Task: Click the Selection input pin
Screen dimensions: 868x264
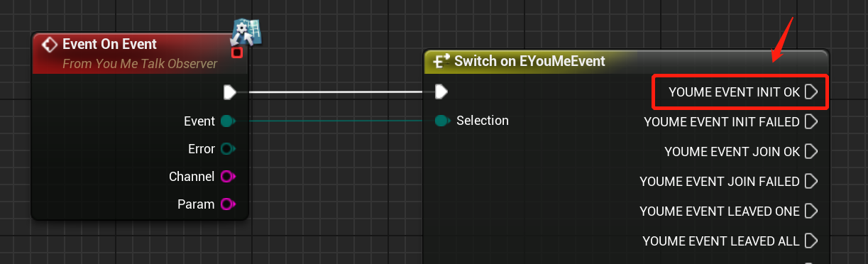Action: tap(441, 121)
